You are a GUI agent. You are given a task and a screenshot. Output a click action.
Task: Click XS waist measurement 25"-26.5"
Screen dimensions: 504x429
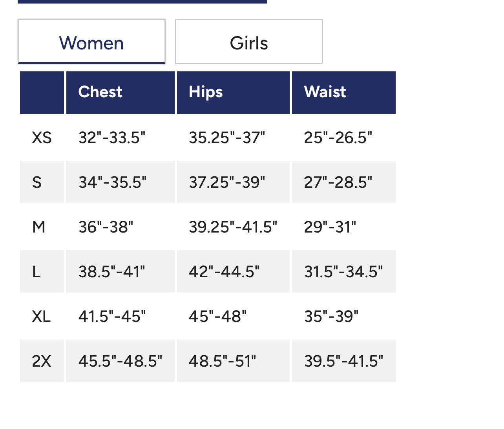click(x=338, y=138)
